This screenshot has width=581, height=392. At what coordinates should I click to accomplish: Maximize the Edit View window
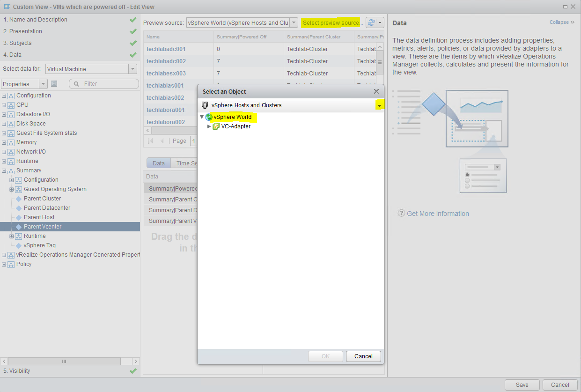point(566,7)
